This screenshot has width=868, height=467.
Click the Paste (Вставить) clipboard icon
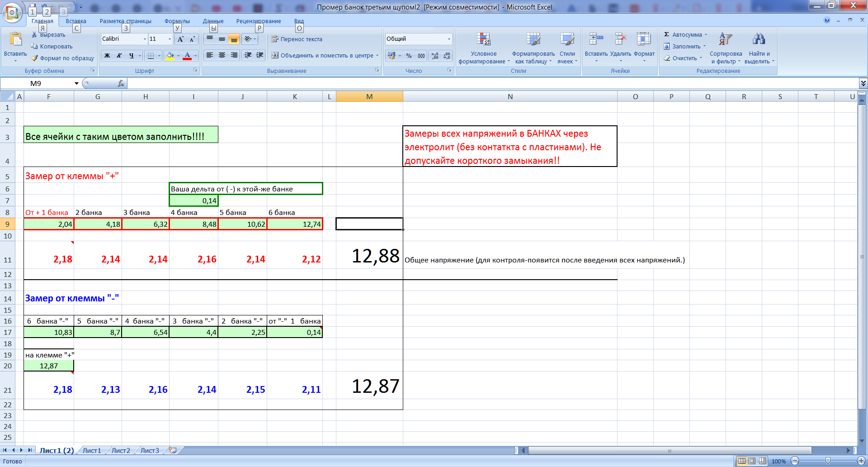[x=15, y=40]
